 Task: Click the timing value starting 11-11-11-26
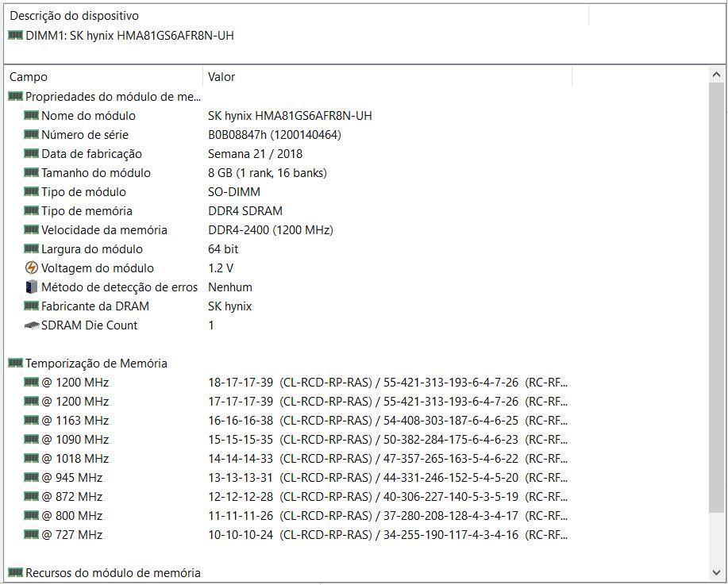387,515
